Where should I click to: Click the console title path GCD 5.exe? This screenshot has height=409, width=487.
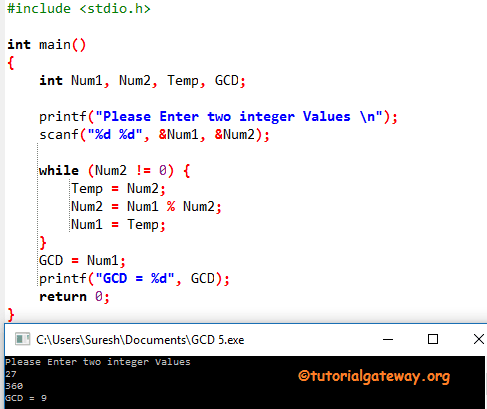140,340
